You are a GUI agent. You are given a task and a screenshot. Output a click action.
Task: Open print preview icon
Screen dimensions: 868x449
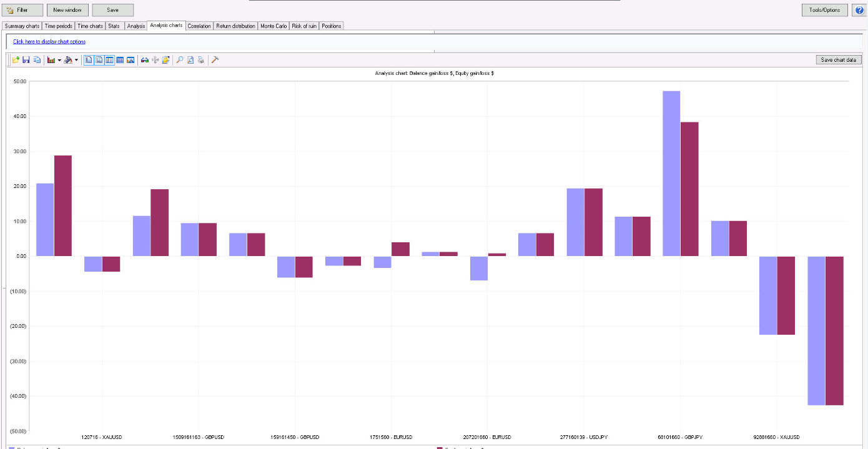tap(190, 60)
